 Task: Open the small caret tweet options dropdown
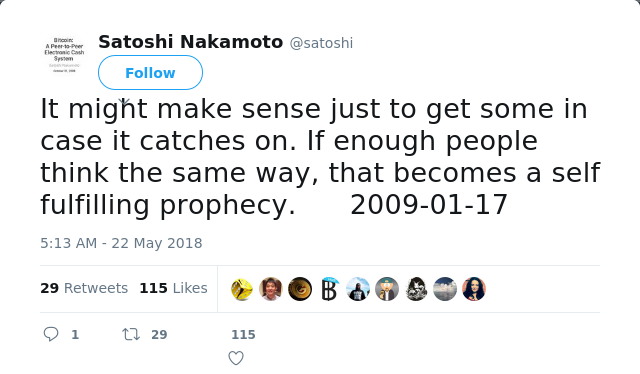(124, 100)
